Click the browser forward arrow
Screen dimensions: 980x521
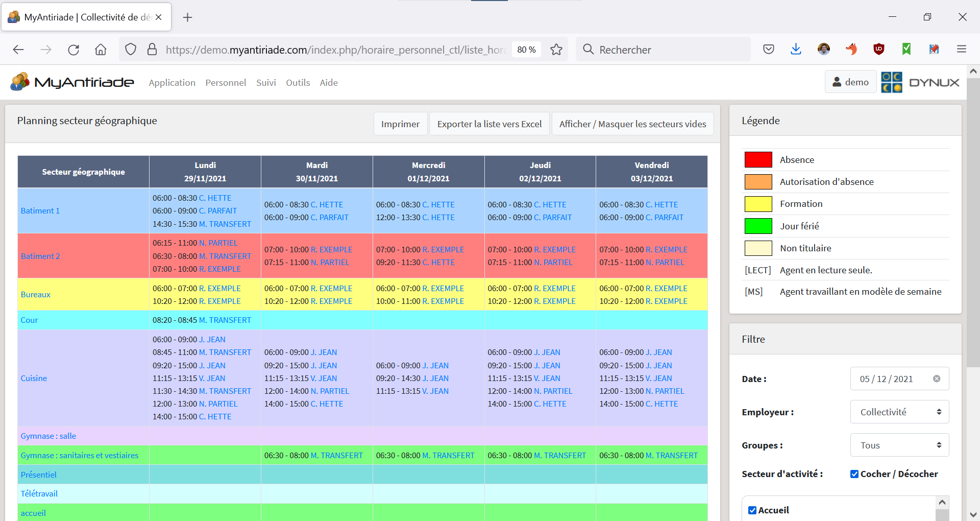[46, 50]
